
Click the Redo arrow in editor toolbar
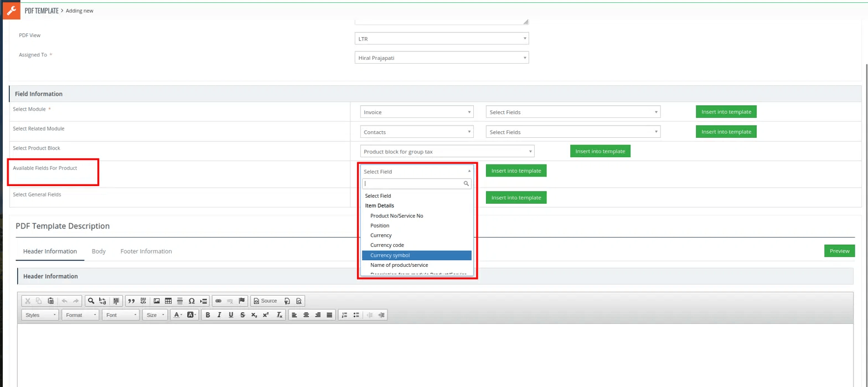point(76,301)
